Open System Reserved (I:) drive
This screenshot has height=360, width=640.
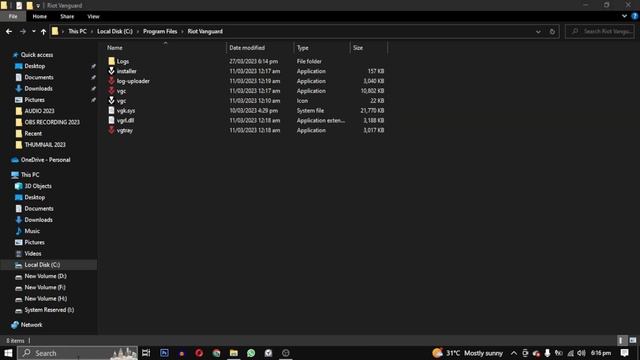(x=49, y=310)
